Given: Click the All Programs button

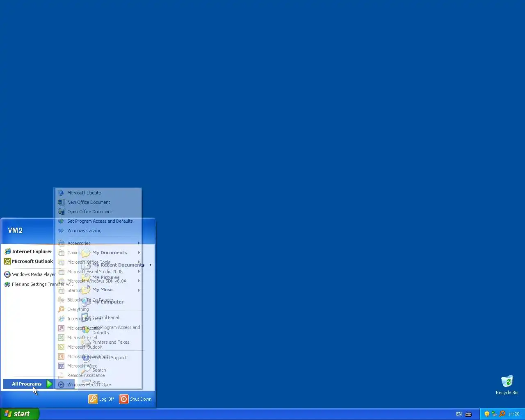Looking at the screenshot, I should click(x=28, y=384).
